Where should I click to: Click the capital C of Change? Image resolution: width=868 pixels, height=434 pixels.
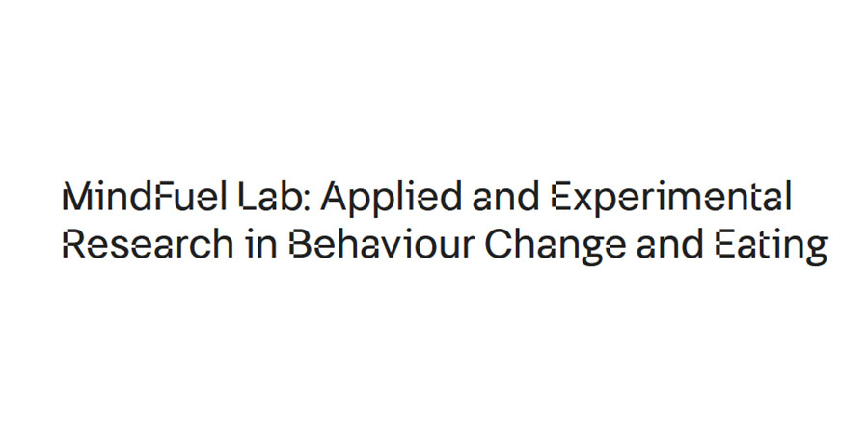click(499, 245)
